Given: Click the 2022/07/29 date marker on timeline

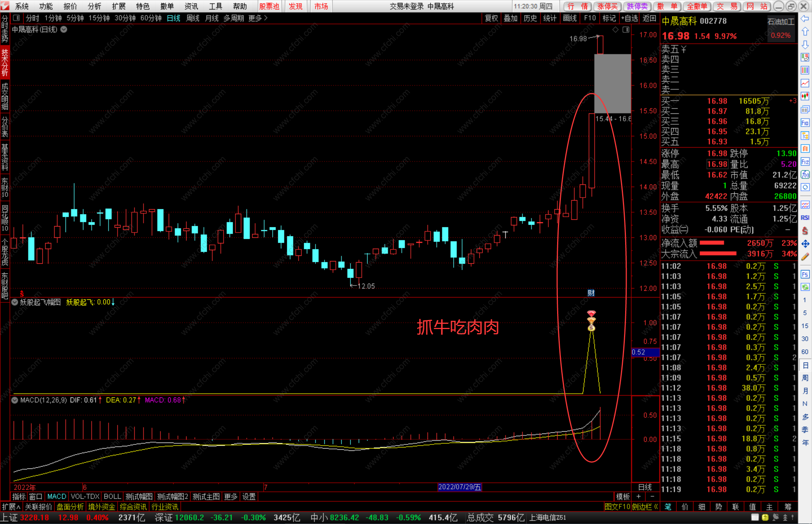Looking at the screenshot, I should (x=459, y=487).
